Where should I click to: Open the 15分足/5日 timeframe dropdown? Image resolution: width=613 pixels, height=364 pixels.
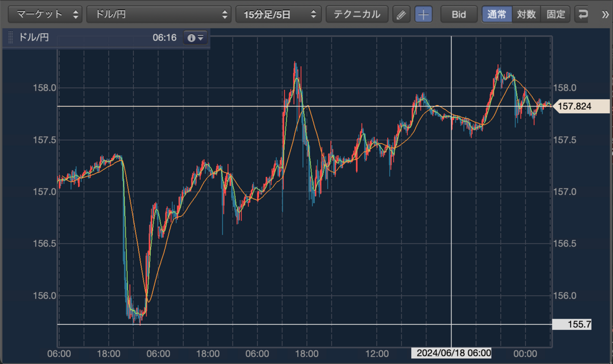278,14
